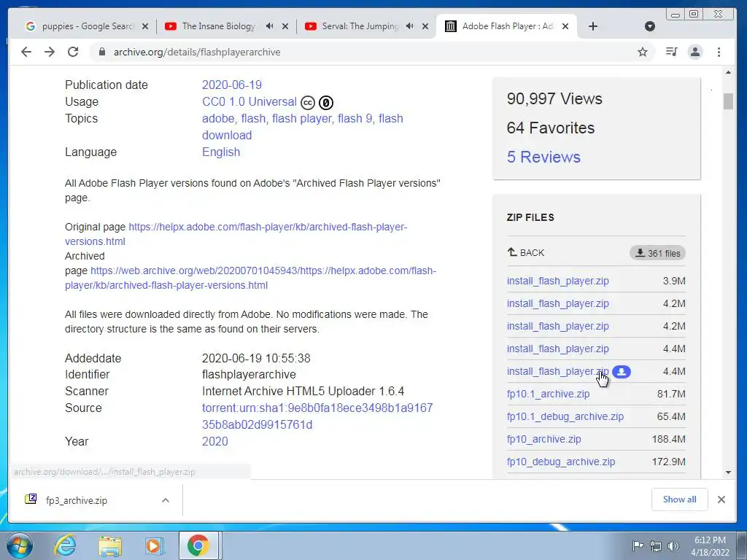Open Windows Explorer folder on taskbar
Viewport: 747px width, 560px height.
[x=110, y=545]
